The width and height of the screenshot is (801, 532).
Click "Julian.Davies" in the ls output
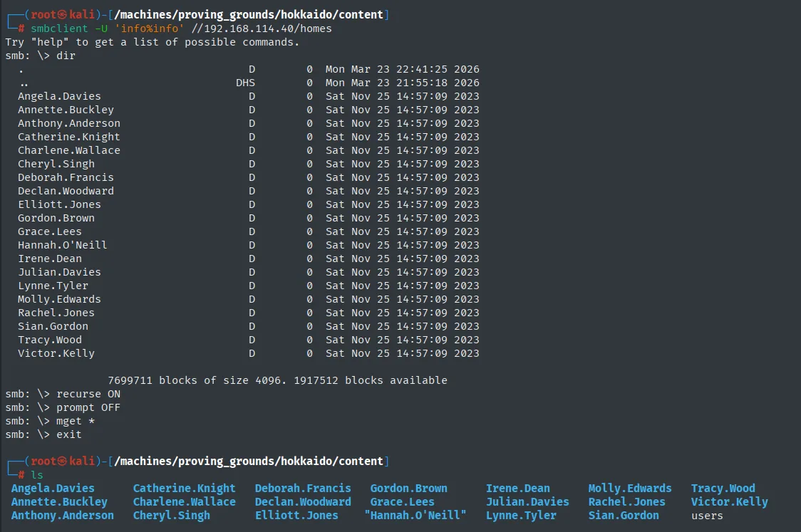tap(527, 502)
